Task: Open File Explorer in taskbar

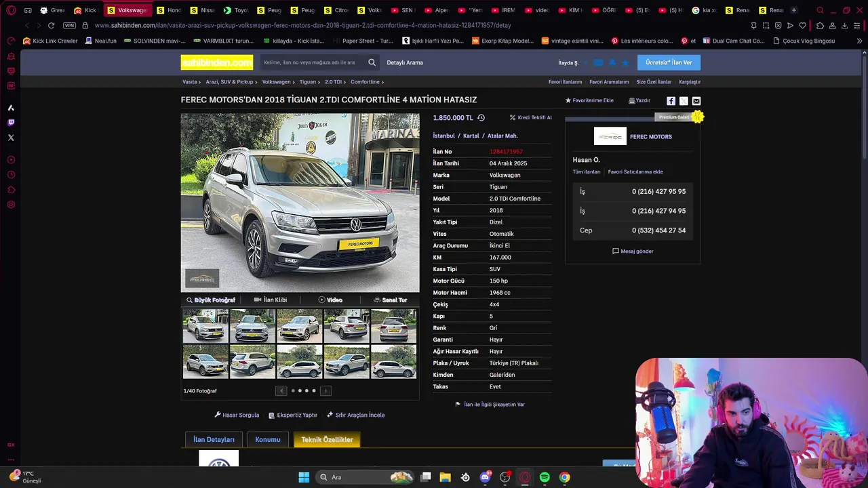Action: pyautogui.click(x=445, y=477)
